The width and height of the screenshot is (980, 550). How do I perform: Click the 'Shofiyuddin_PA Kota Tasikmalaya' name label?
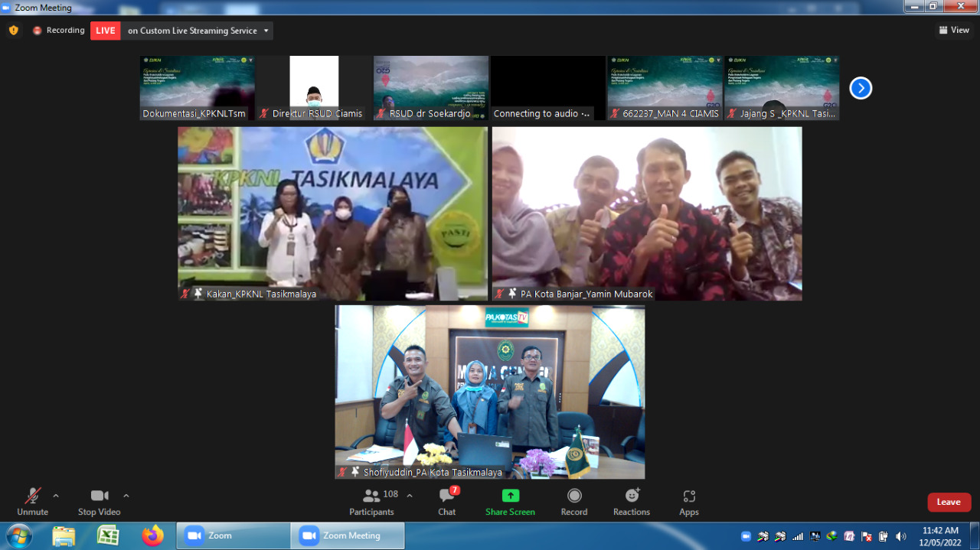[433, 472]
